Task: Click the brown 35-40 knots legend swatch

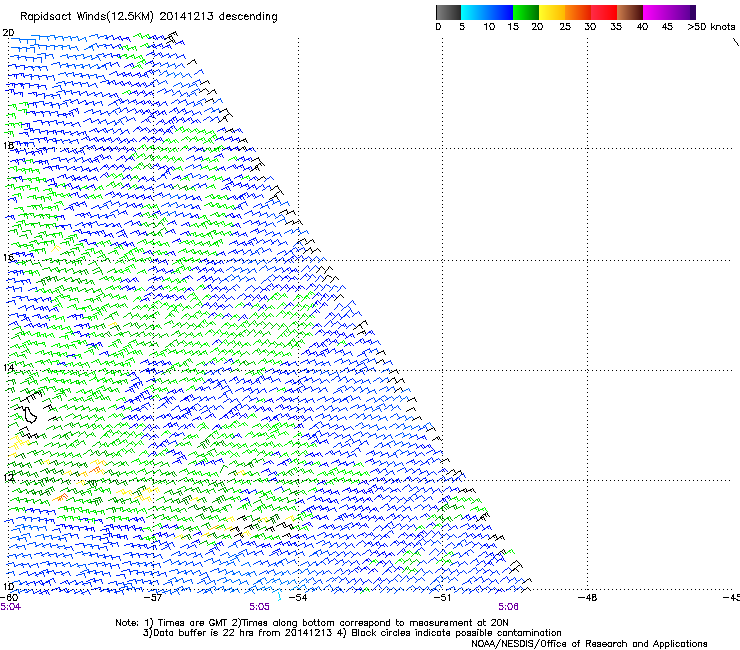Action: [630, 12]
